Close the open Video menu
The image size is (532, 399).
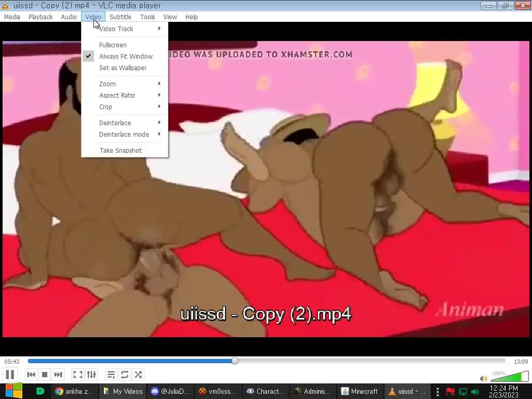94,17
